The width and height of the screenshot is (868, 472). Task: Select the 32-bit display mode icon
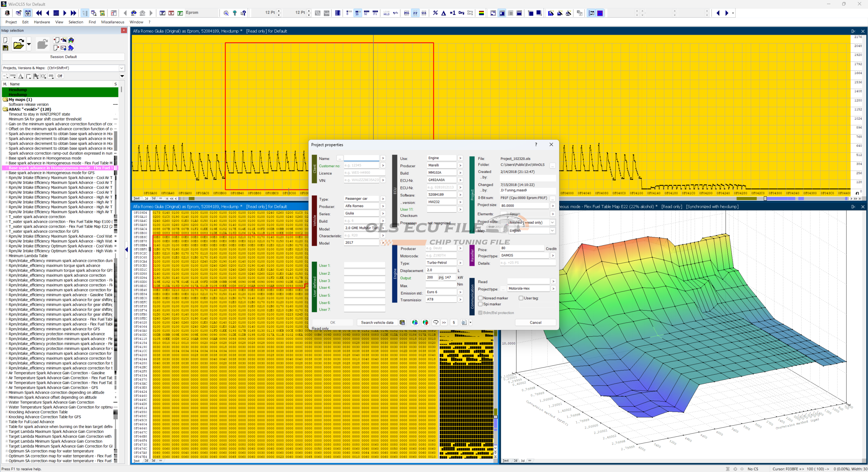click(366, 13)
